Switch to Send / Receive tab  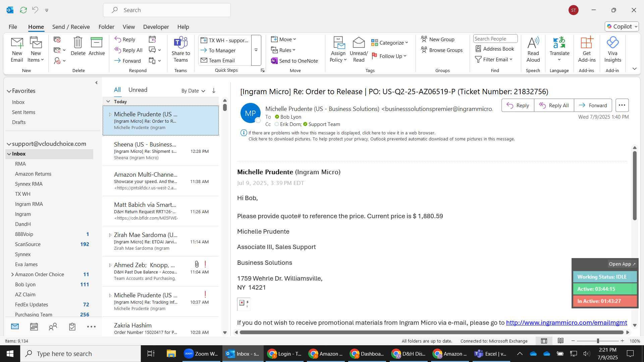coord(71,27)
